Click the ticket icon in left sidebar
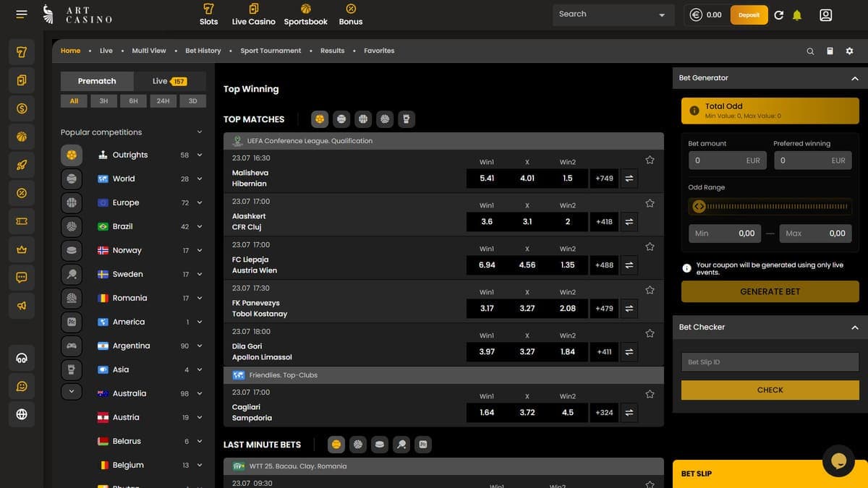The height and width of the screenshot is (488, 868). point(22,221)
